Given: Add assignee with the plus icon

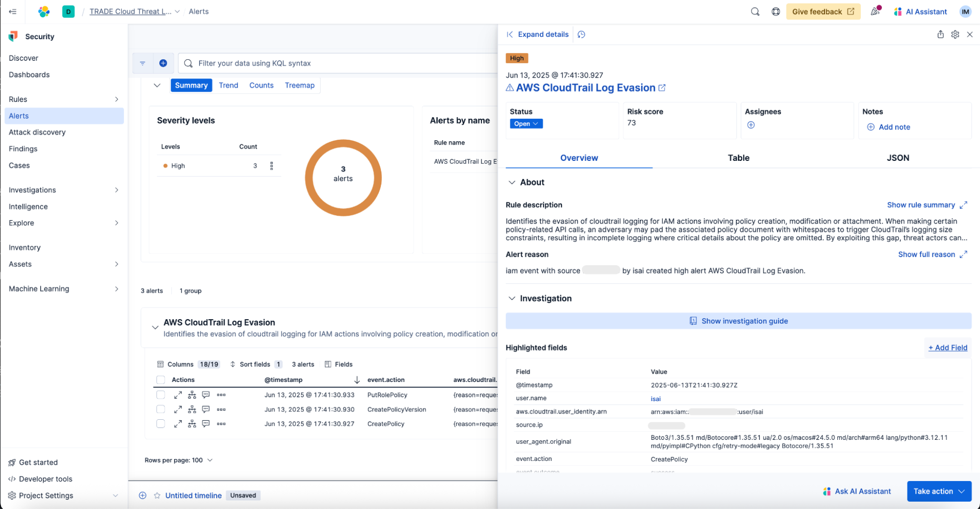Looking at the screenshot, I should click(751, 125).
